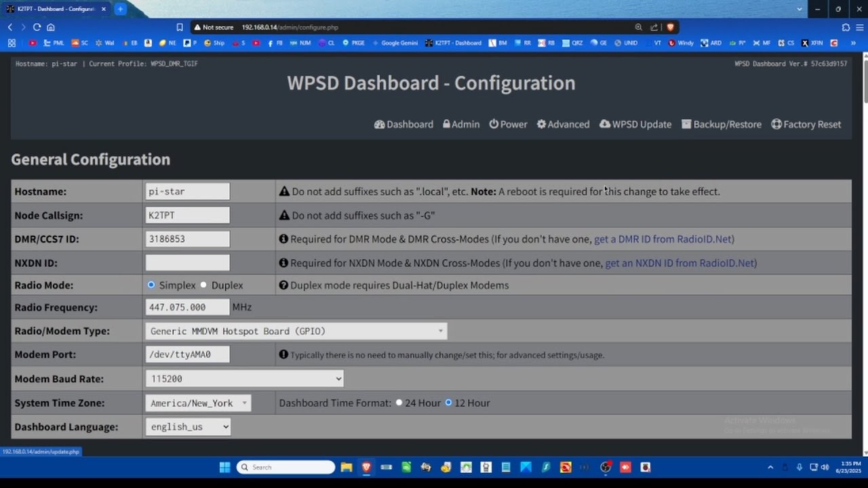Viewport: 868px width, 488px height.
Task: Choose 12 Hour time format
Action: [x=448, y=403]
